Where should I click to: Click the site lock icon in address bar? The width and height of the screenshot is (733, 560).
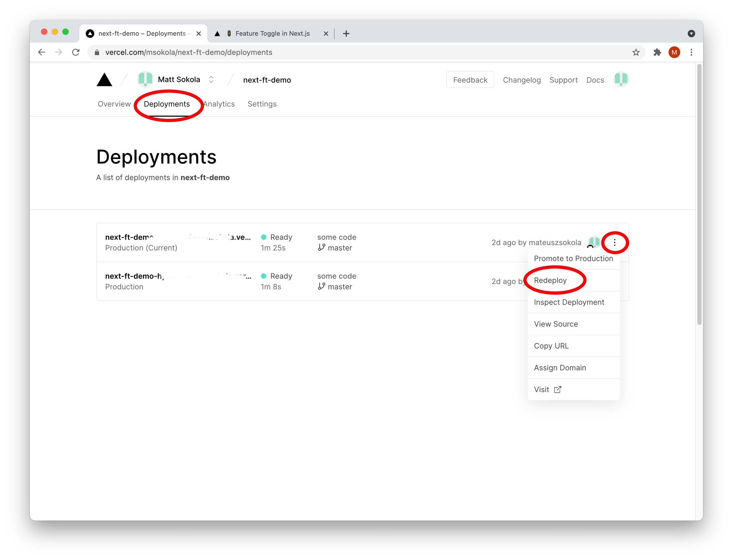97,52
